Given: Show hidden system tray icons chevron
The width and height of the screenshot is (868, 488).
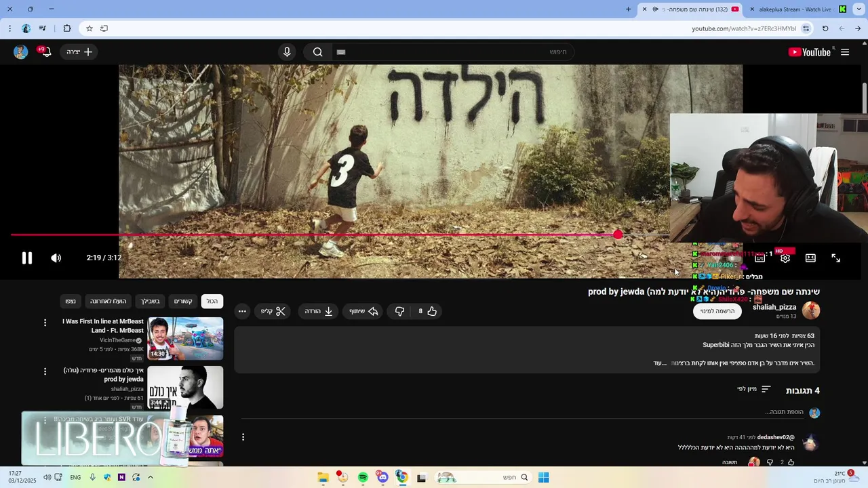Looking at the screenshot, I should tap(150, 477).
